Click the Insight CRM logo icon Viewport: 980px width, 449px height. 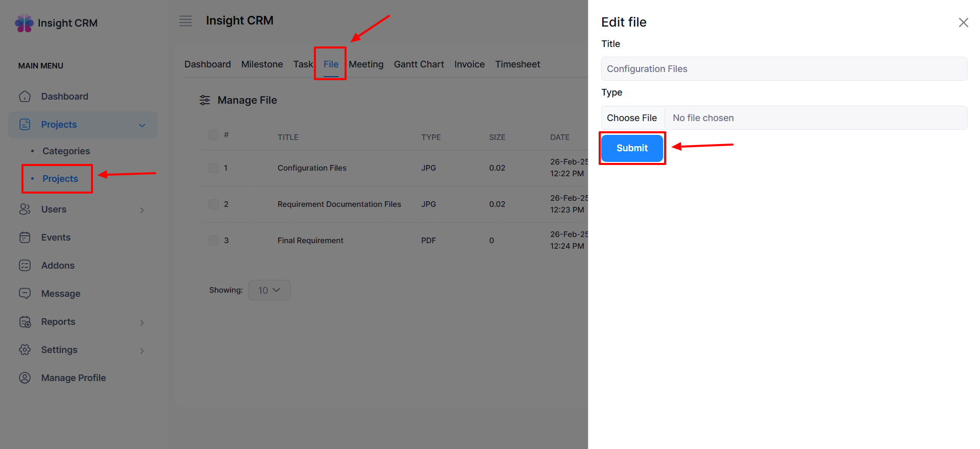24,23
